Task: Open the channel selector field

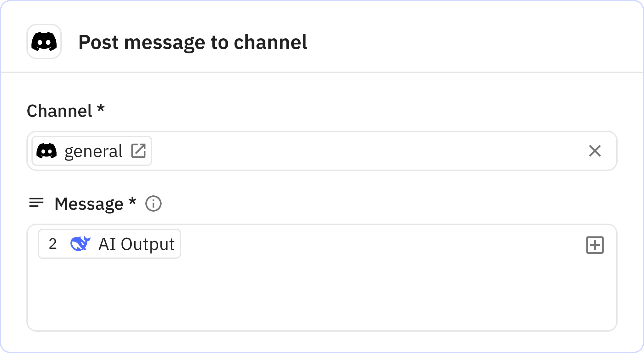Action: point(346,151)
